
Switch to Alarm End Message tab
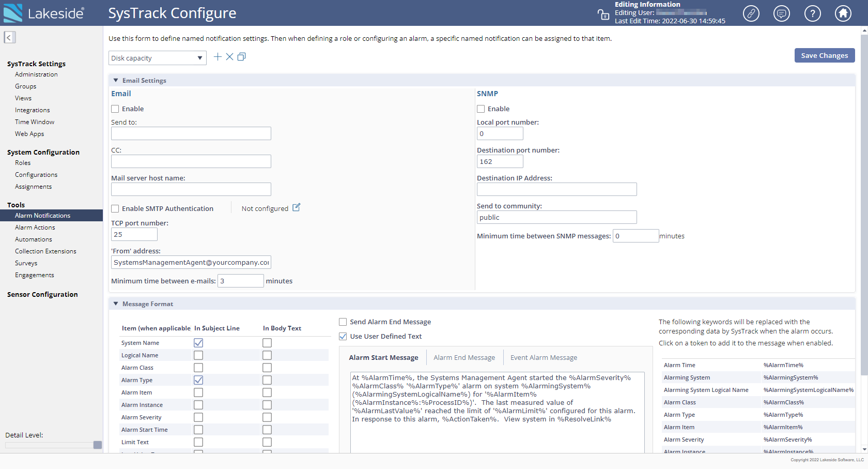(464, 358)
